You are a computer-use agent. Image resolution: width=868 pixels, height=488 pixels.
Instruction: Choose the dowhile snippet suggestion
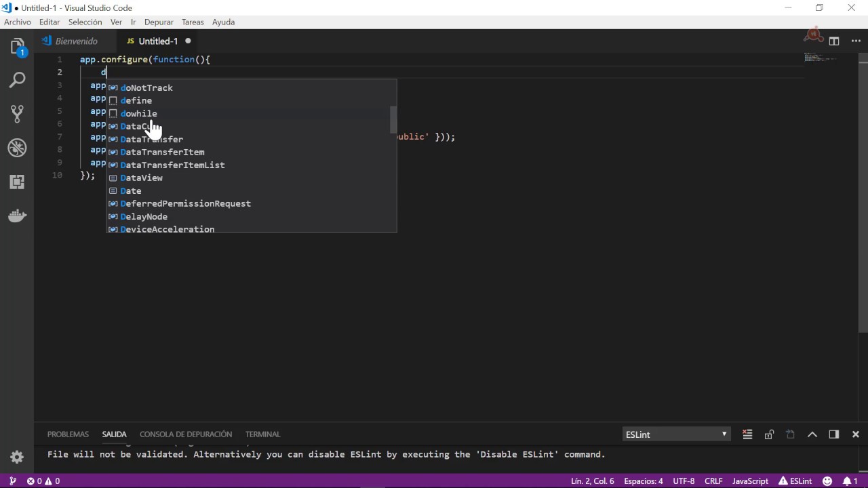tap(251, 113)
